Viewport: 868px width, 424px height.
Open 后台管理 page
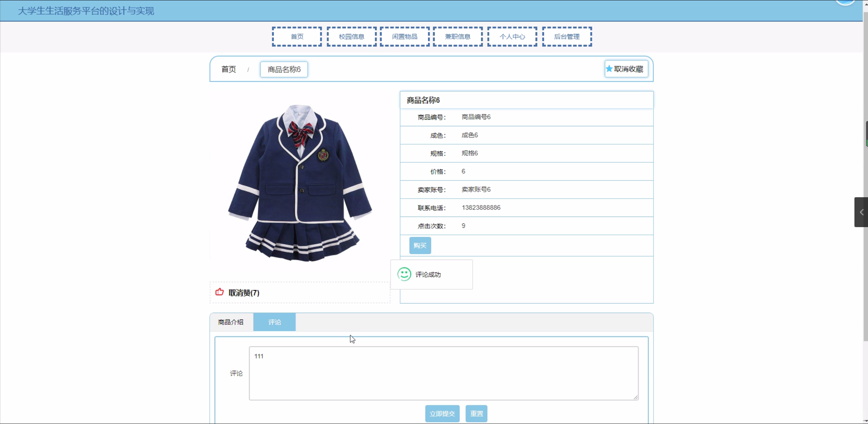coord(567,37)
